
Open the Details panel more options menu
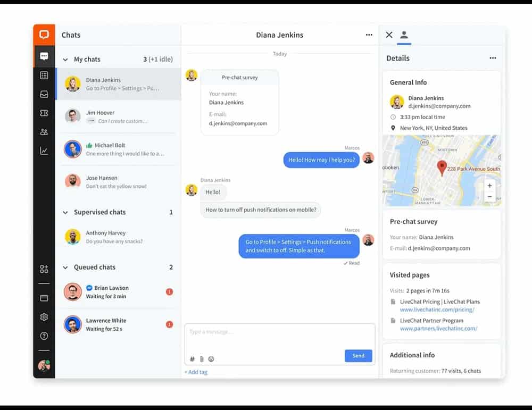click(x=493, y=58)
